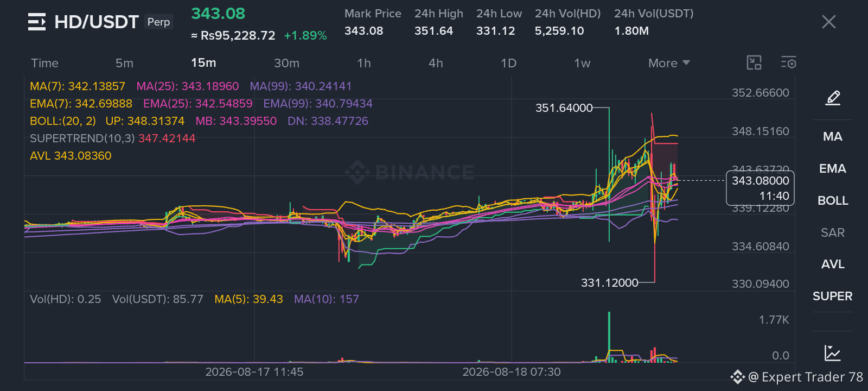Select the 1w interval

582,63
